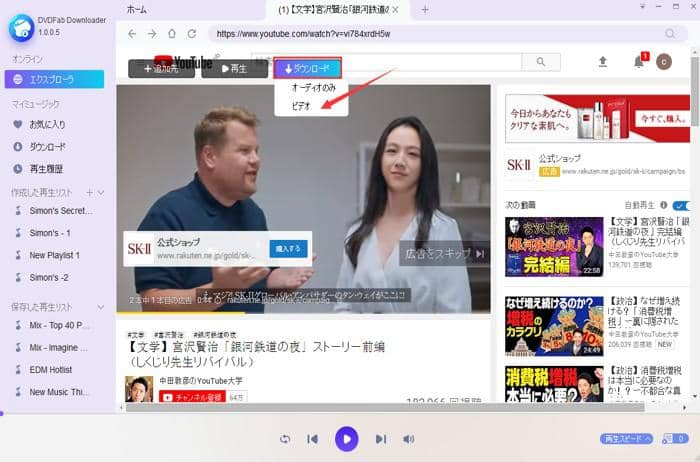
Task: Open the YouTube upload icon
Action: point(603,62)
